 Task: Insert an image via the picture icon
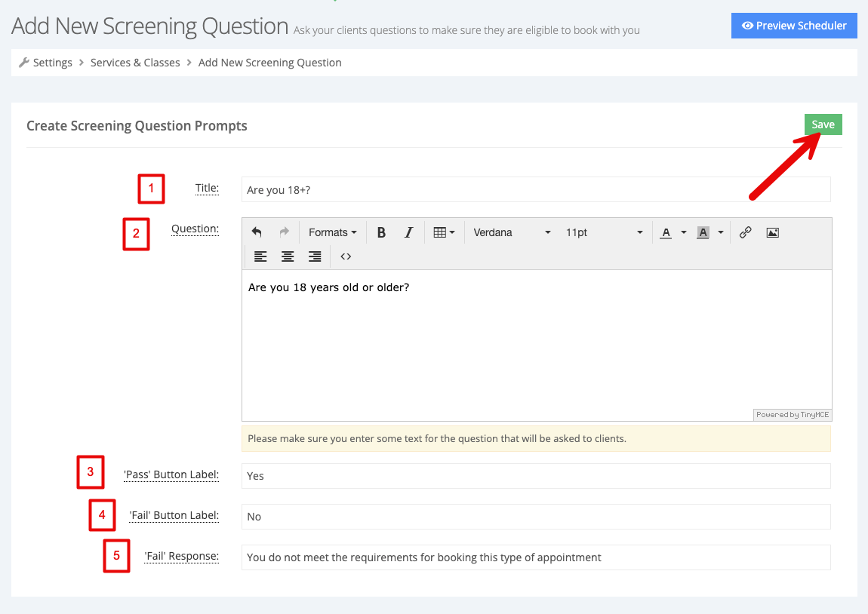773,232
